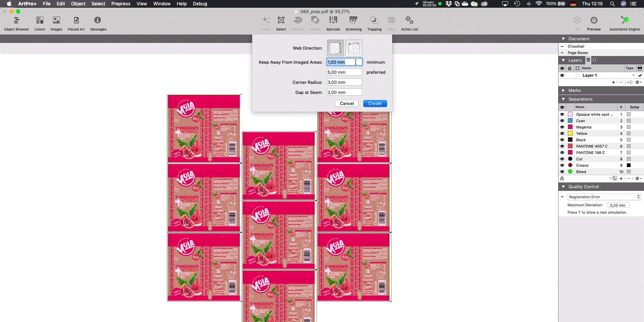Screen dimensions: 644x322
Task: Open the Action List
Action: [410, 24]
